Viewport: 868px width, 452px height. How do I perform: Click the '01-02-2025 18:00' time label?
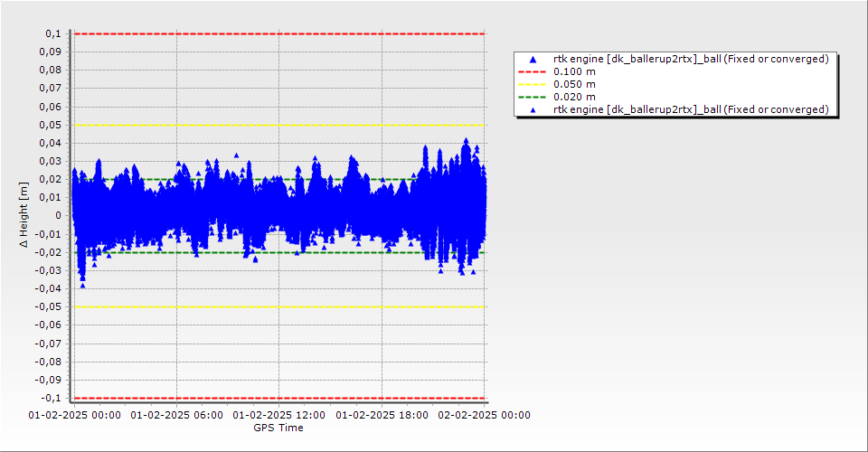pyautogui.click(x=382, y=415)
